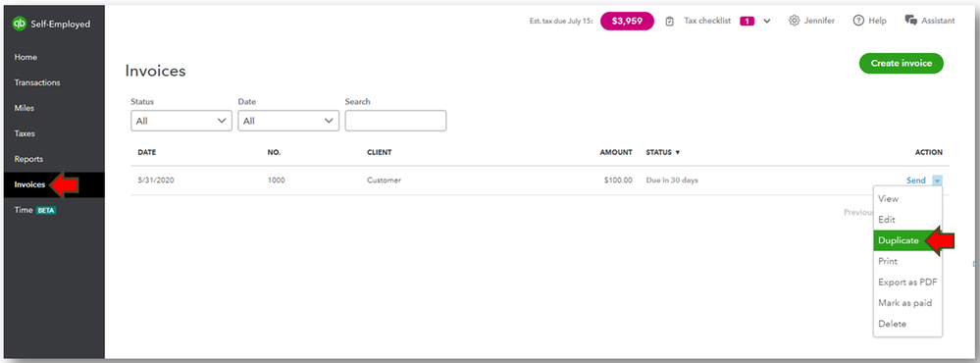Click the DATE column header

147,152
